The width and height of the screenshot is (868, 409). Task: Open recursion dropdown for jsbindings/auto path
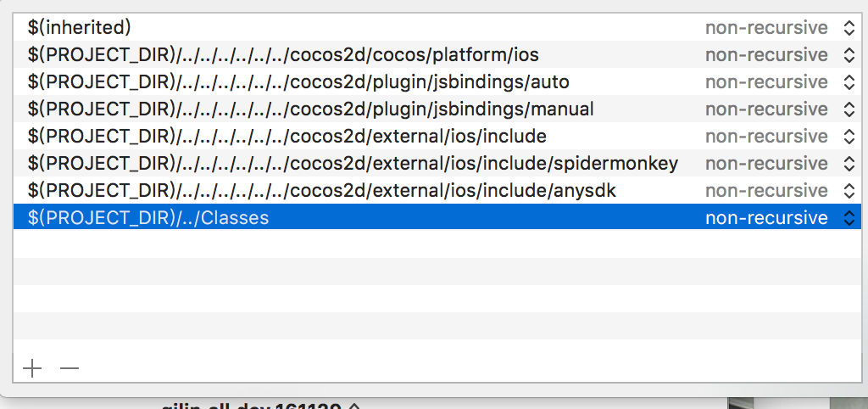coord(849,82)
